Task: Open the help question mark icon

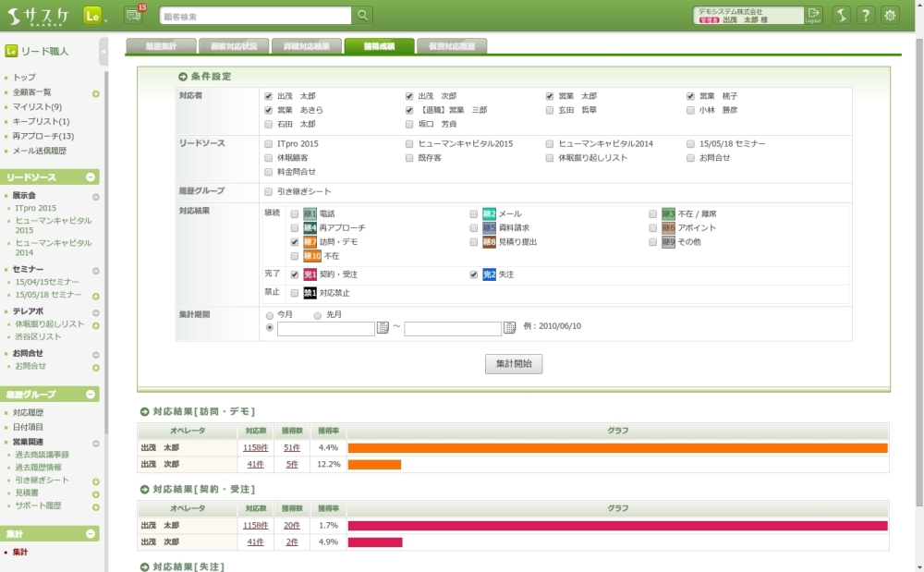Action: (866, 16)
